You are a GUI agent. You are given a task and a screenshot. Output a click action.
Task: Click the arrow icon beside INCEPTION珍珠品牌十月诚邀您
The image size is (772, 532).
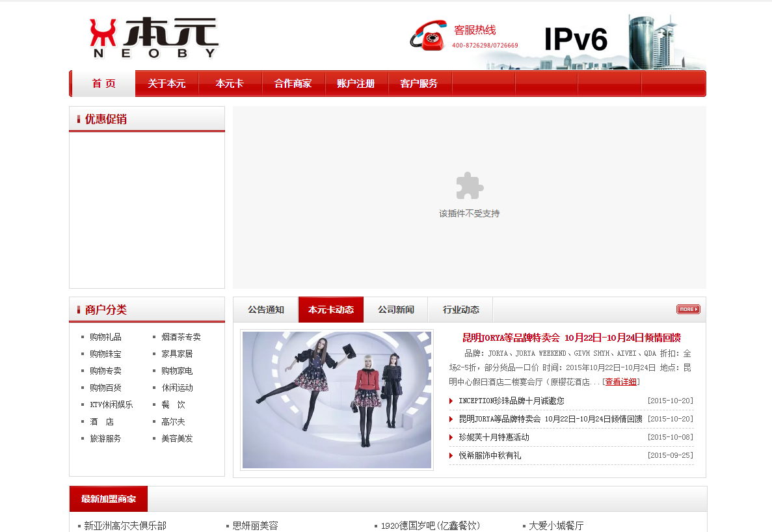(449, 401)
